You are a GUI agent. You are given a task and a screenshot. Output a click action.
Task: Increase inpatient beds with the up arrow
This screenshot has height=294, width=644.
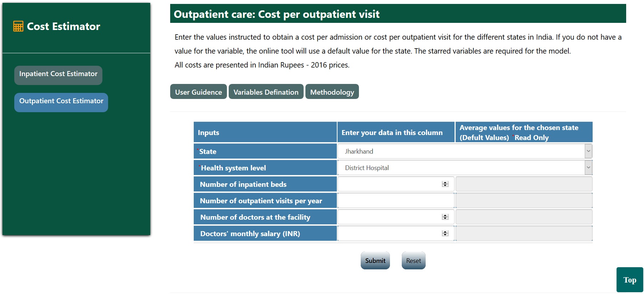[445, 183]
